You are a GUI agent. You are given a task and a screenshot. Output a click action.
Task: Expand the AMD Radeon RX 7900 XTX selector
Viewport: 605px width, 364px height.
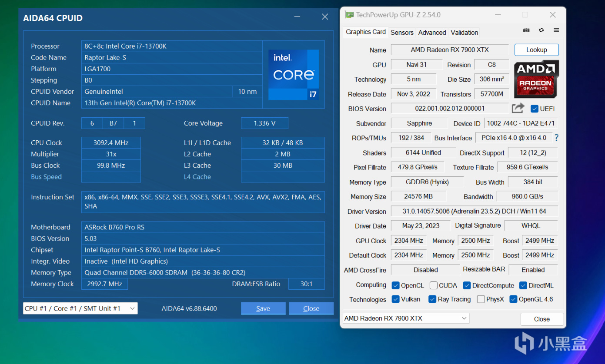pyautogui.click(x=406, y=318)
